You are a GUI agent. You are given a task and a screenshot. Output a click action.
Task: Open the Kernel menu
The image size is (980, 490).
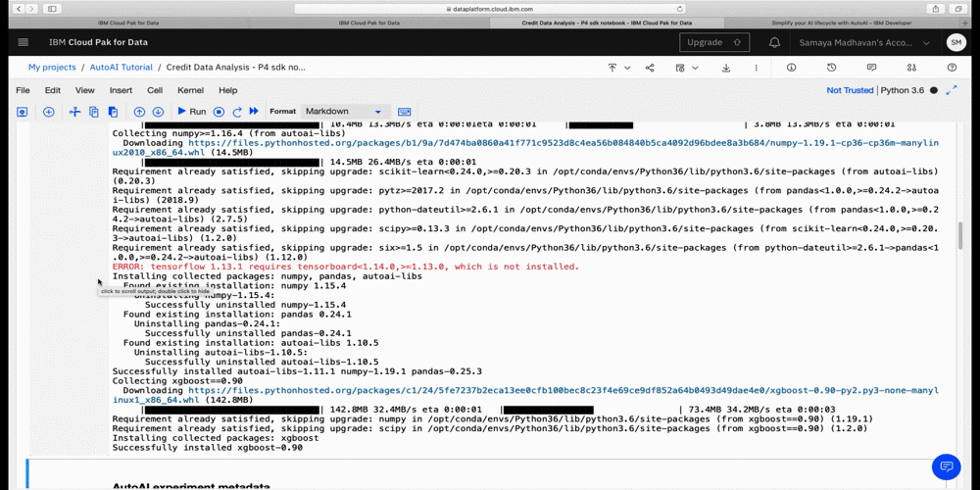click(191, 90)
